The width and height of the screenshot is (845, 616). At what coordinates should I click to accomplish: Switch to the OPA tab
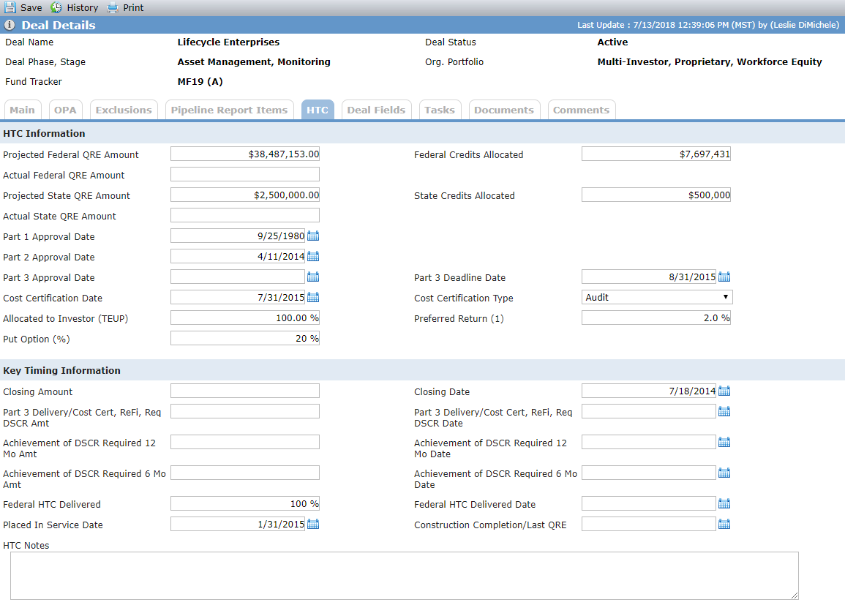click(x=65, y=110)
